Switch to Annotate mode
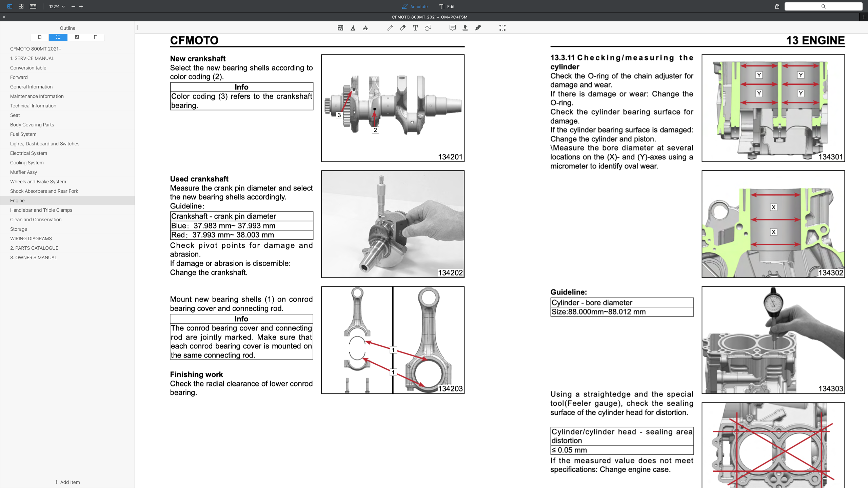Viewport: 868px width, 488px height. (x=415, y=6)
